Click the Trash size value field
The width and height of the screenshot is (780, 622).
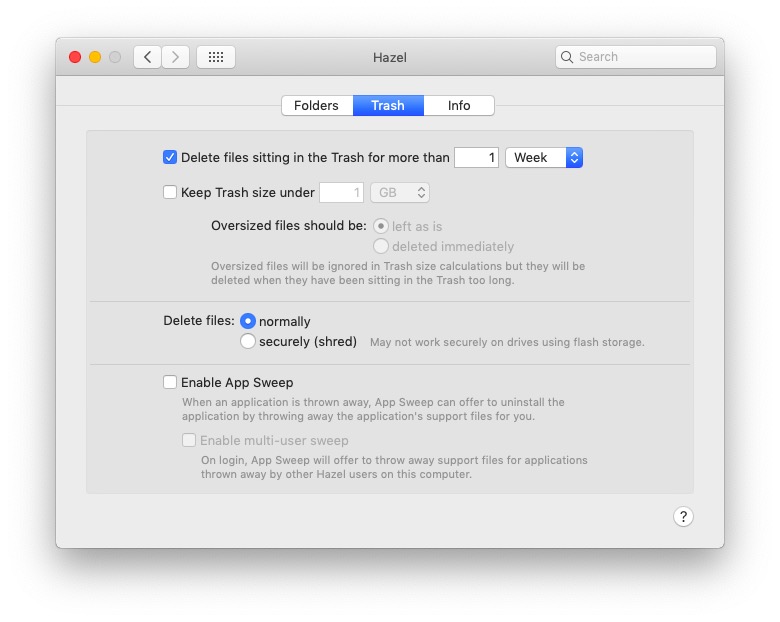(x=341, y=193)
